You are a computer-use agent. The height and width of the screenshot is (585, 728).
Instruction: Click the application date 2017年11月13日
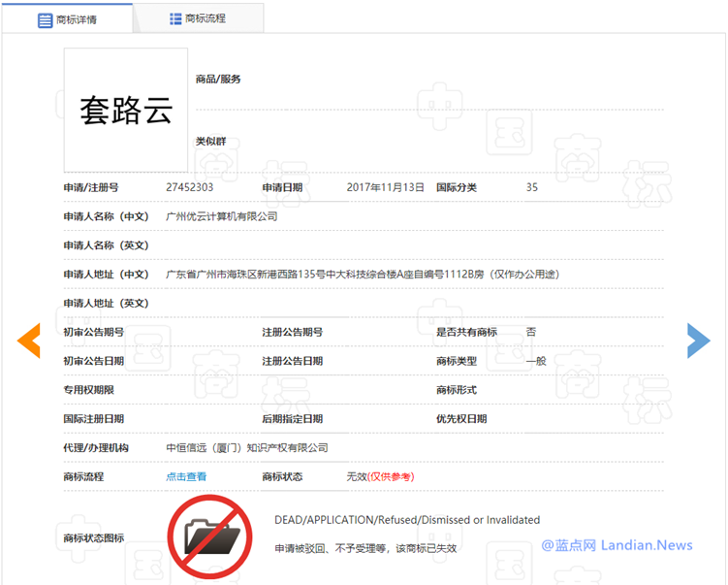(386, 187)
